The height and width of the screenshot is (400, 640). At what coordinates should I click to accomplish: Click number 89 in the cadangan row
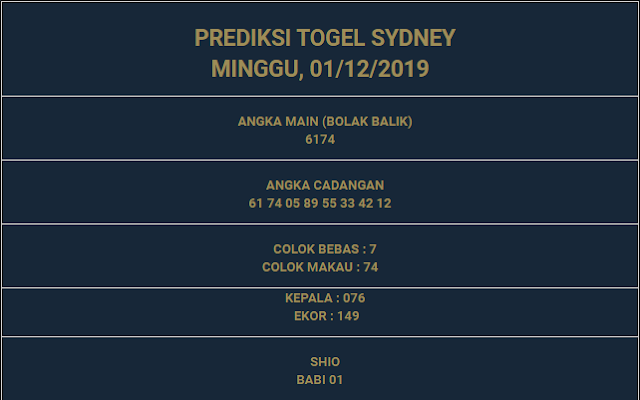311,203
